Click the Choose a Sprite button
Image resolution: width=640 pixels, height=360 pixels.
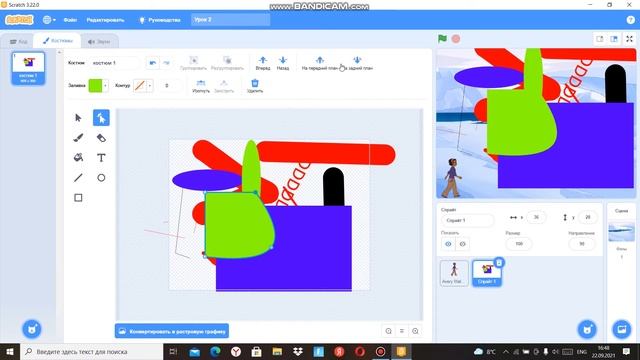click(x=587, y=329)
